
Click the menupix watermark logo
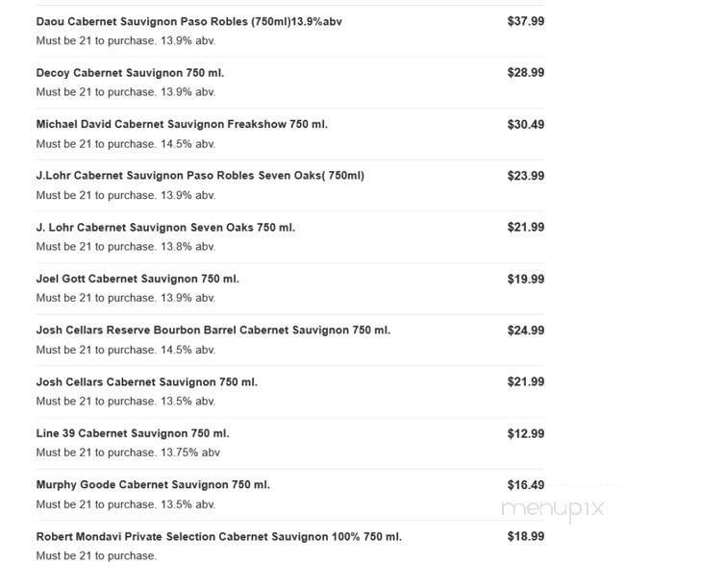552,508
